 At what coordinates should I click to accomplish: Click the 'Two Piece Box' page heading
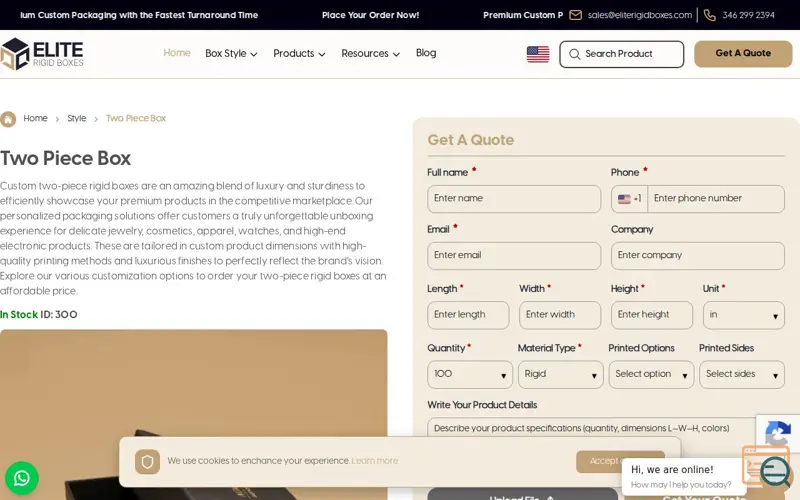(x=65, y=158)
